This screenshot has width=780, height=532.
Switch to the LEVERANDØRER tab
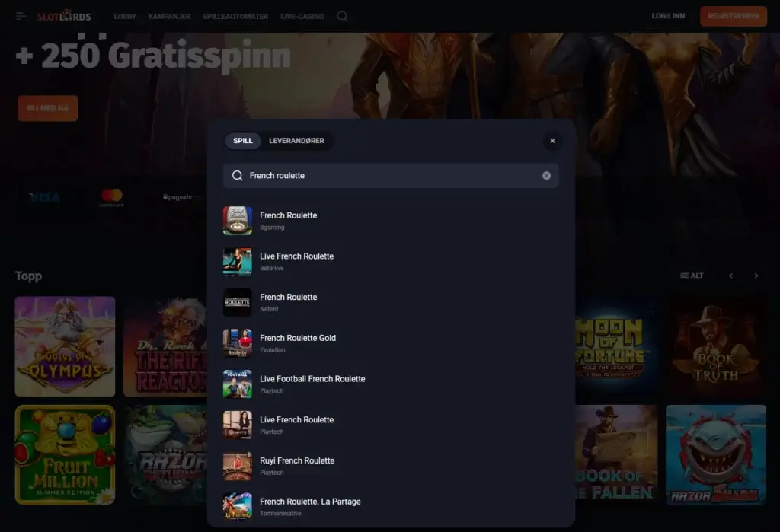(296, 141)
